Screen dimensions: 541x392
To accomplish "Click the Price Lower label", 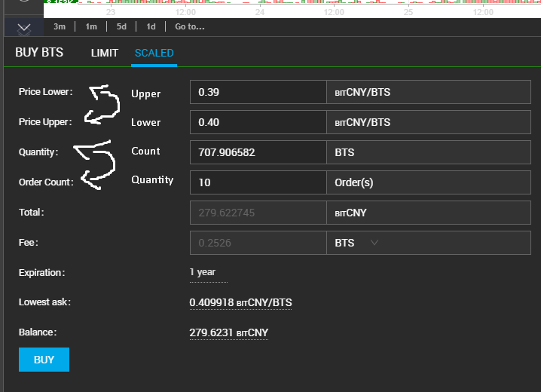I will [x=45, y=92].
